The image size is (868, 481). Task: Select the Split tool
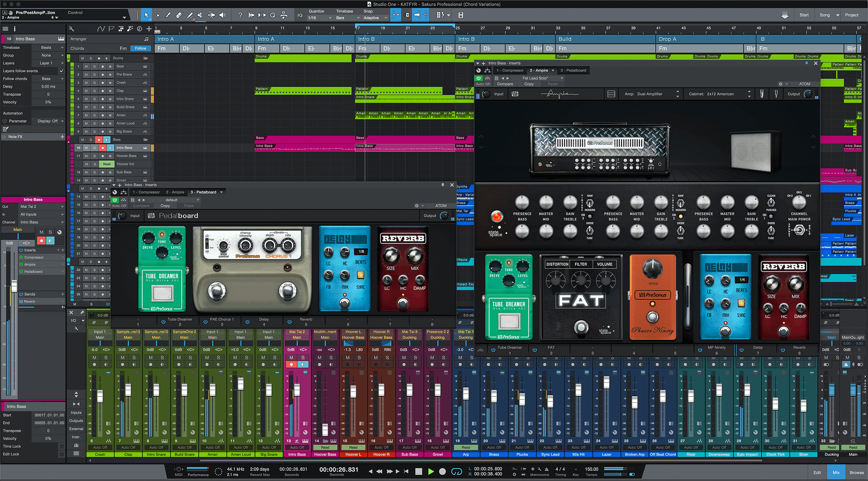[x=168, y=15]
